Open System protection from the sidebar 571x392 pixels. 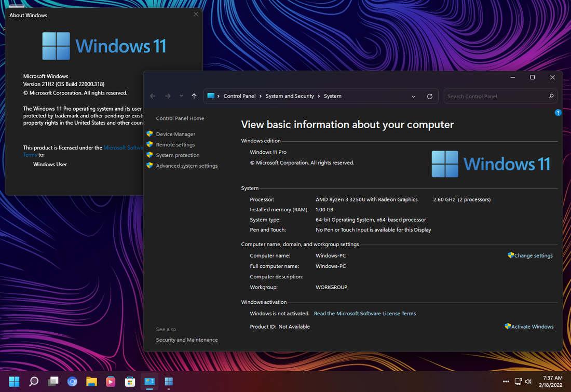click(178, 155)
